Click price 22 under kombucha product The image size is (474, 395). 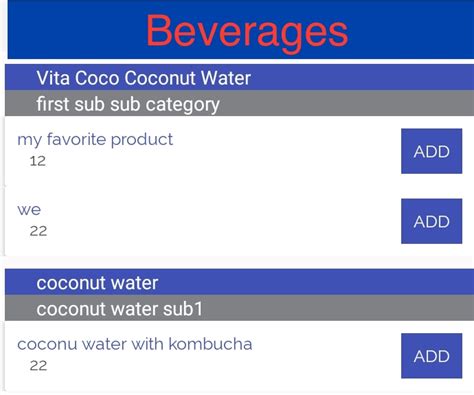[38, 366]
